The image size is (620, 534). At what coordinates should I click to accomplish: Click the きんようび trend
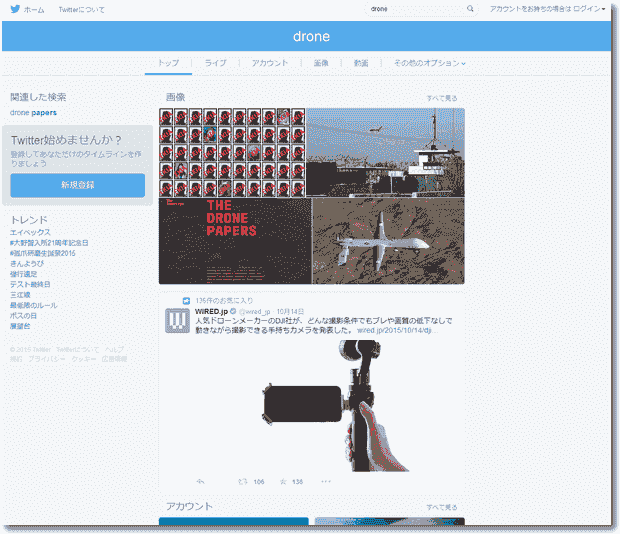pos(26,263)
